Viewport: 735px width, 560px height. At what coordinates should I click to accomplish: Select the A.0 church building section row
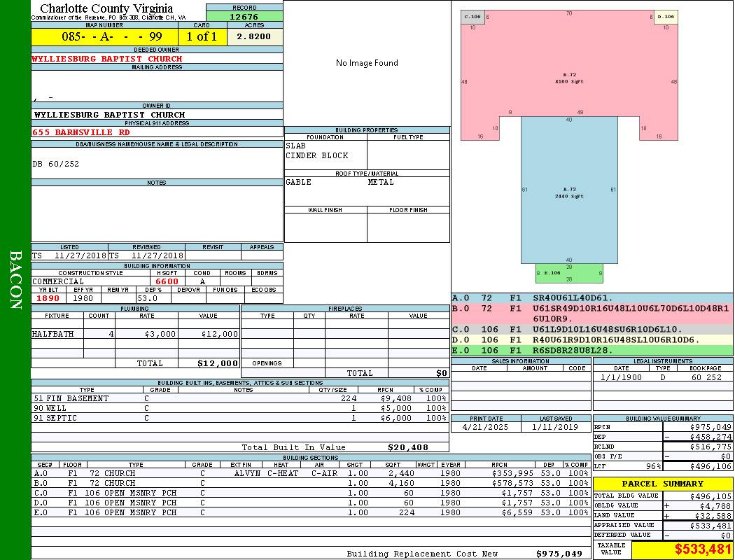311,473
